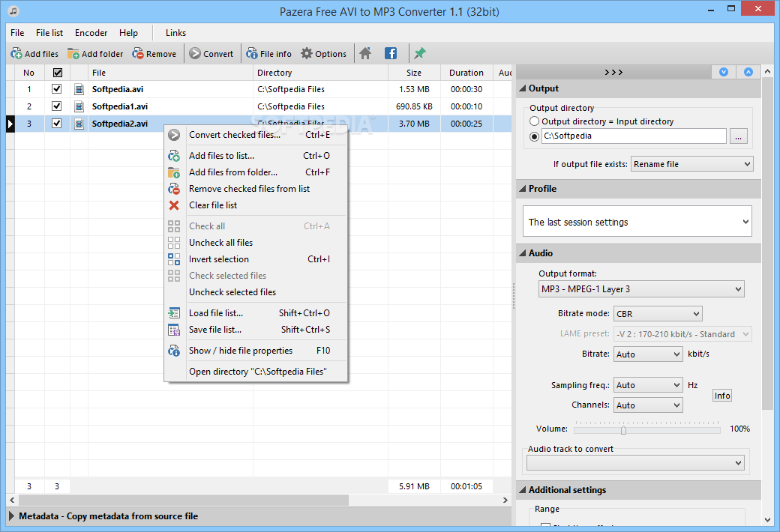Image resolution: width=780 pixels, height=532 pixels.
Task: Click the video file icon beside Softpedia.avi
Action: 79,89
